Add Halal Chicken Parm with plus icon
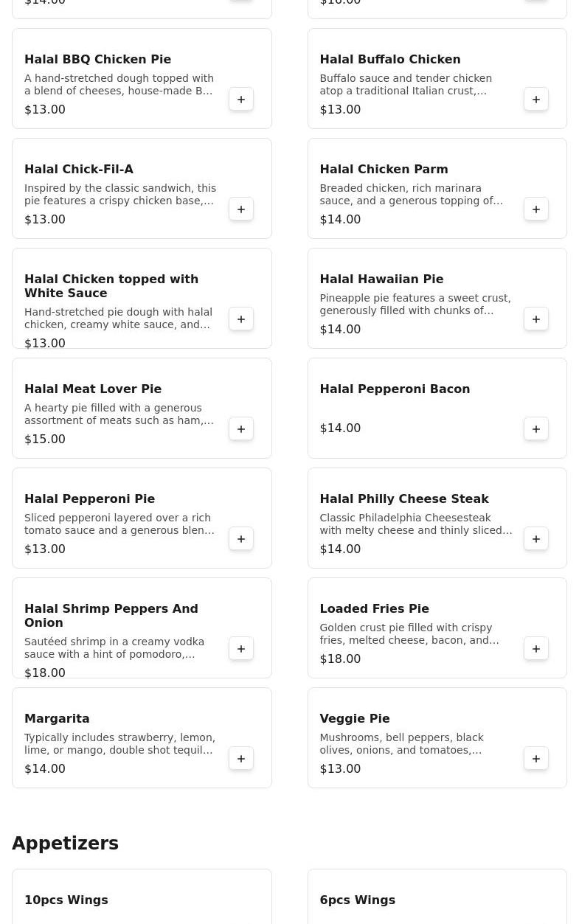579x924 pixels. (536, 209)
